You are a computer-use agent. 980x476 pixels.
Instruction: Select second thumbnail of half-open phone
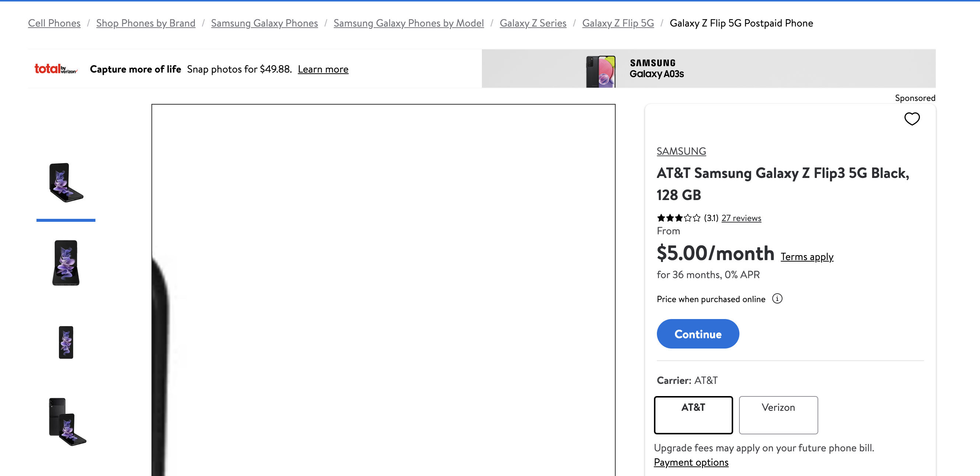click(x=66, y=263)
